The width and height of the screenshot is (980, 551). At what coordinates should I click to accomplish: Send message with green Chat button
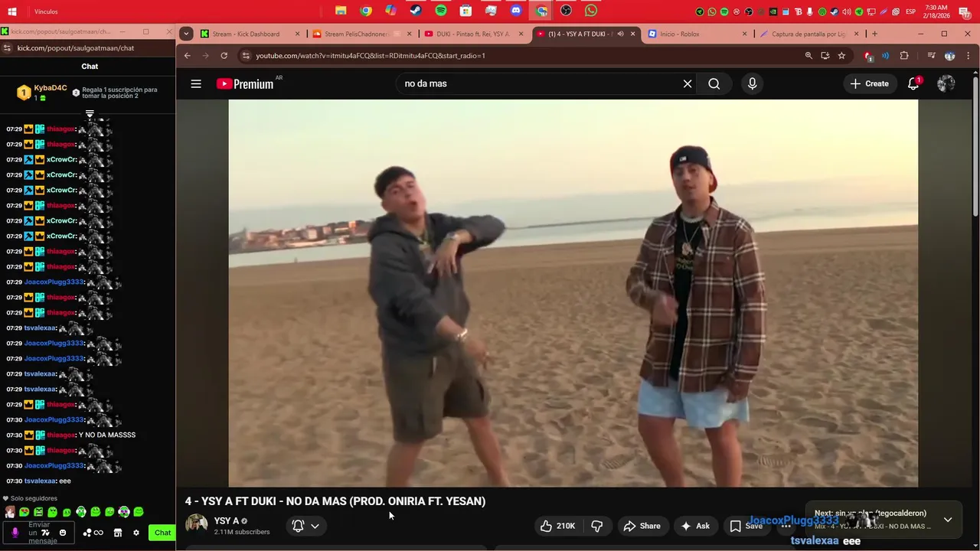162,533
